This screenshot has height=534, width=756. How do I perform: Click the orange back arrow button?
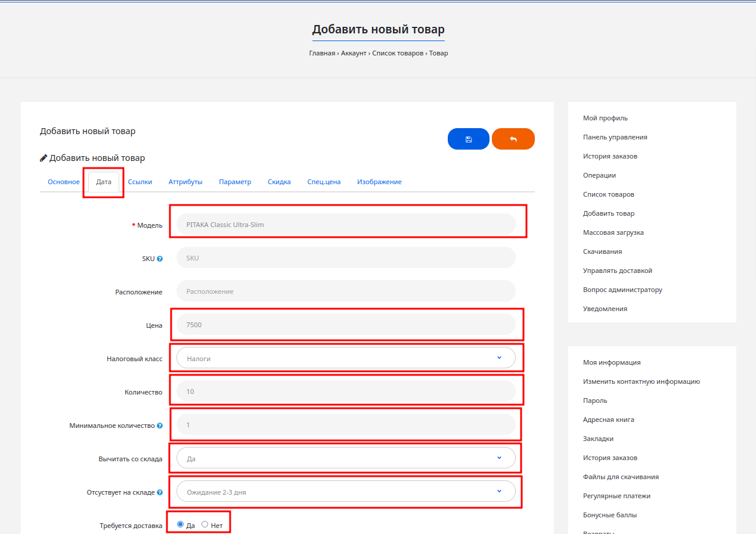(513, 139)
